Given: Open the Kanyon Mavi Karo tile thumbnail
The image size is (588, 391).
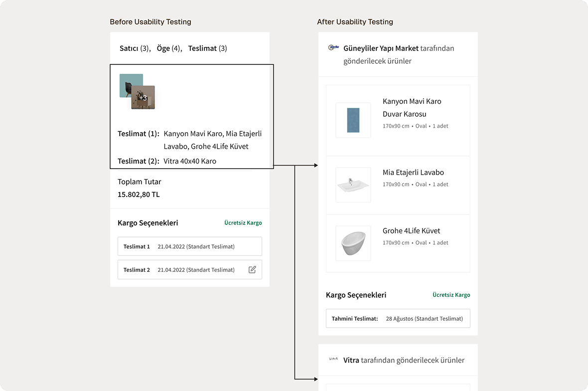Looking at the screenshot, I should pyautogui.click(x=353, y=120).
